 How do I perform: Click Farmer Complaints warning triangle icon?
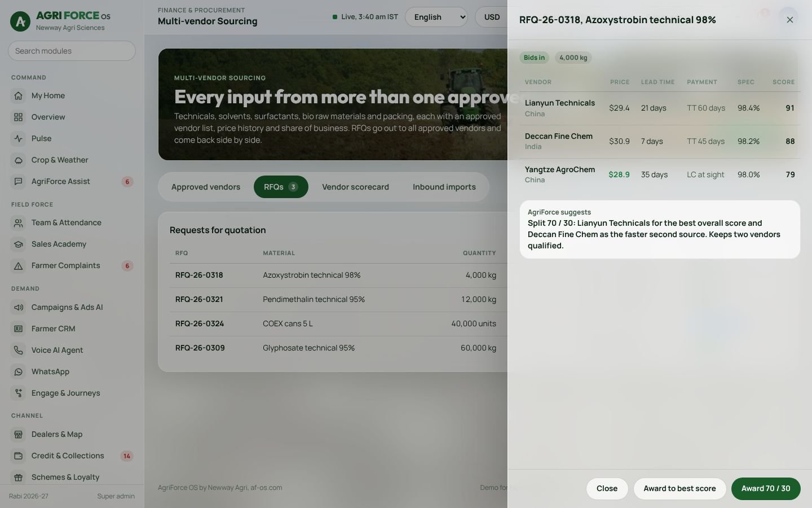19,266
